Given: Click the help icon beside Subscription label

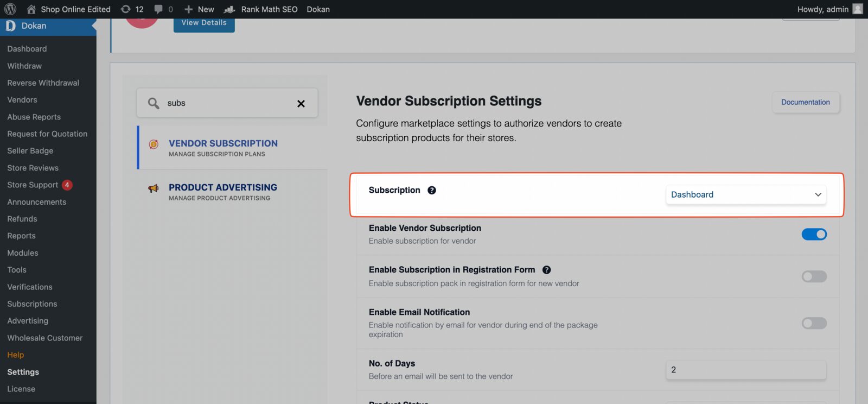Looking at the screenshot, I should [432, 190].
